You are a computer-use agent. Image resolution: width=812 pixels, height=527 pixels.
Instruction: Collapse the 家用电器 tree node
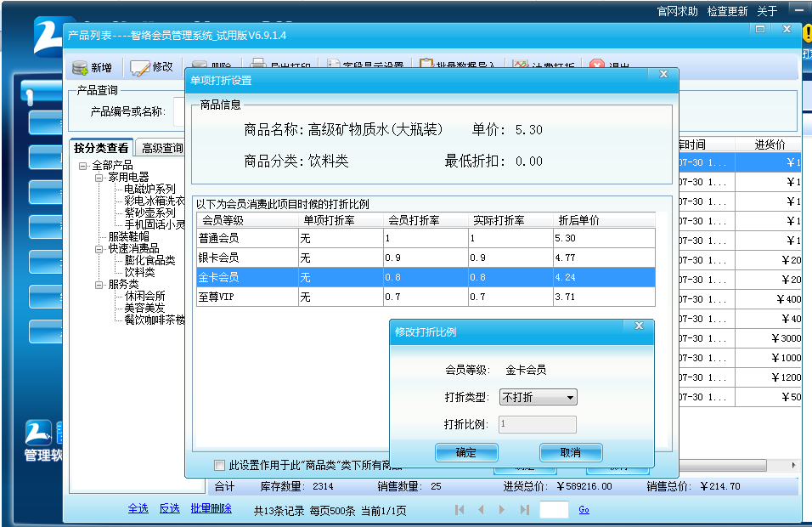[99, 178]
